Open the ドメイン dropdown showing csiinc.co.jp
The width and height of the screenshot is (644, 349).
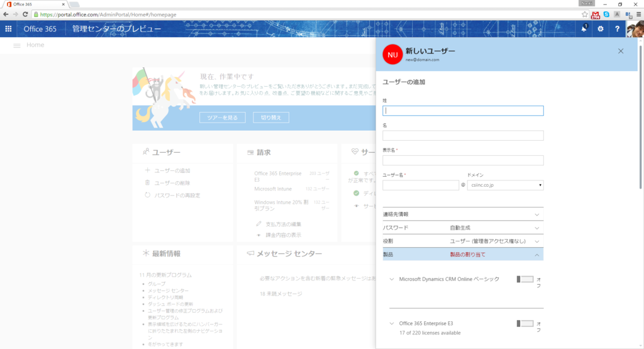[x=505, y=185]
